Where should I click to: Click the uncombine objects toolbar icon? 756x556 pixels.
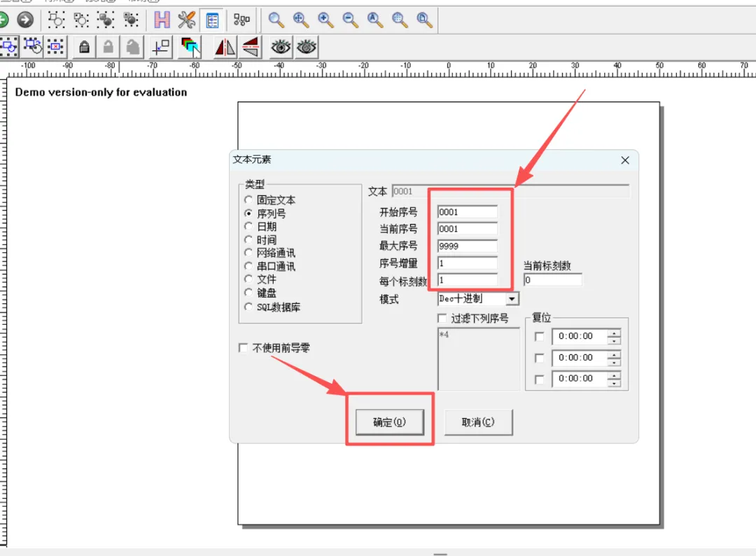[131, 20]
